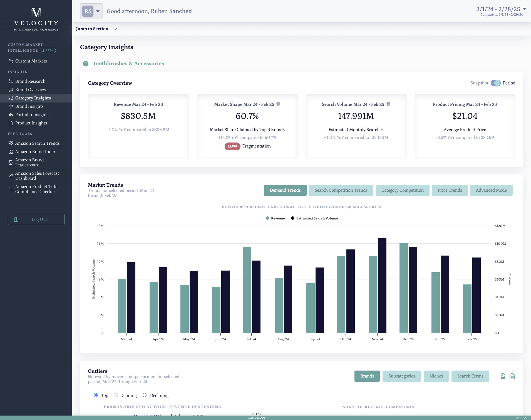
Task: Open Amazon Search Trends in sidebar
Action: click(x=37, y=143)
